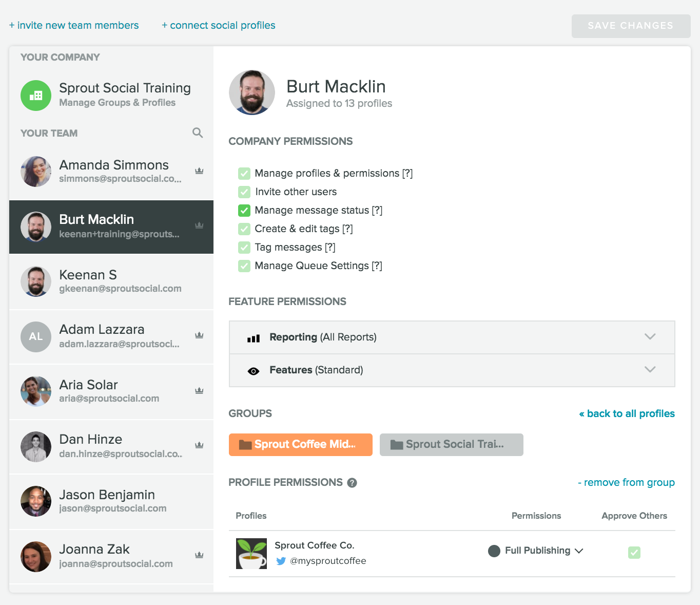Viewport: 700px width, 605px height.
Task: Click Aria Solar's avatar photo
Action: 36,391
